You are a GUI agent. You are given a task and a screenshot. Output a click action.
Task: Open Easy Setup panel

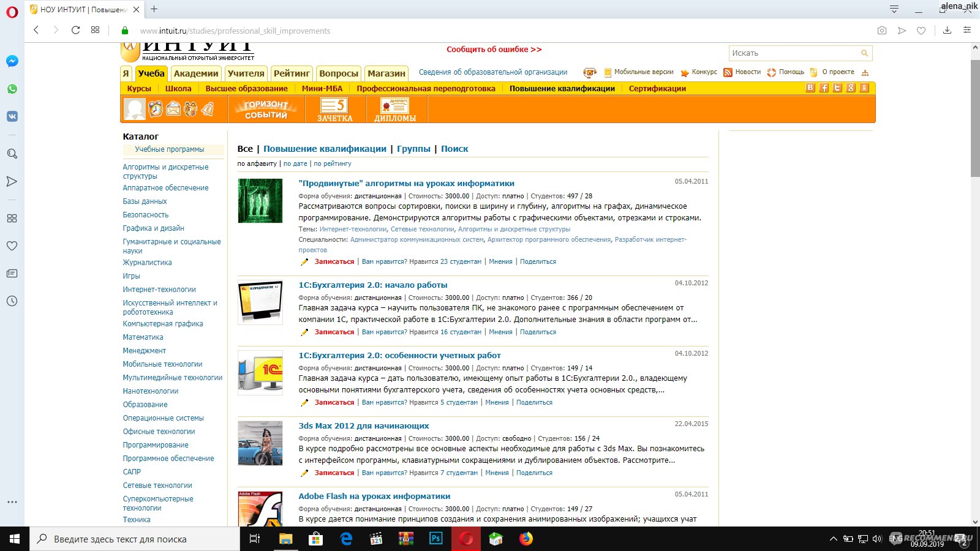point(967,30)
